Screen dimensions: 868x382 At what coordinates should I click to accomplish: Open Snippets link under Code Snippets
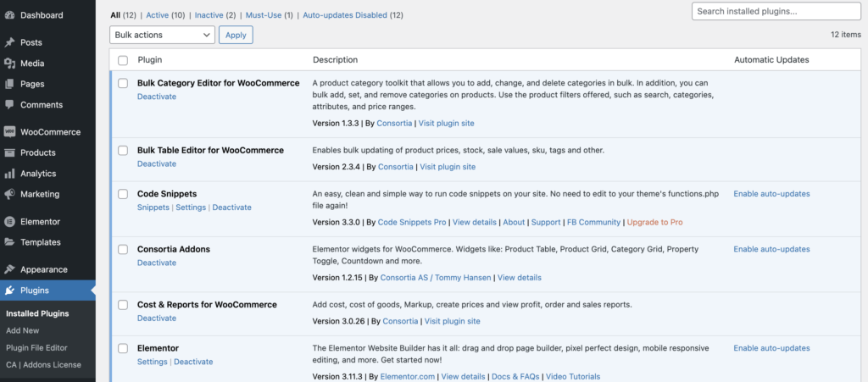pyautogui.click(x=153, y=208)
